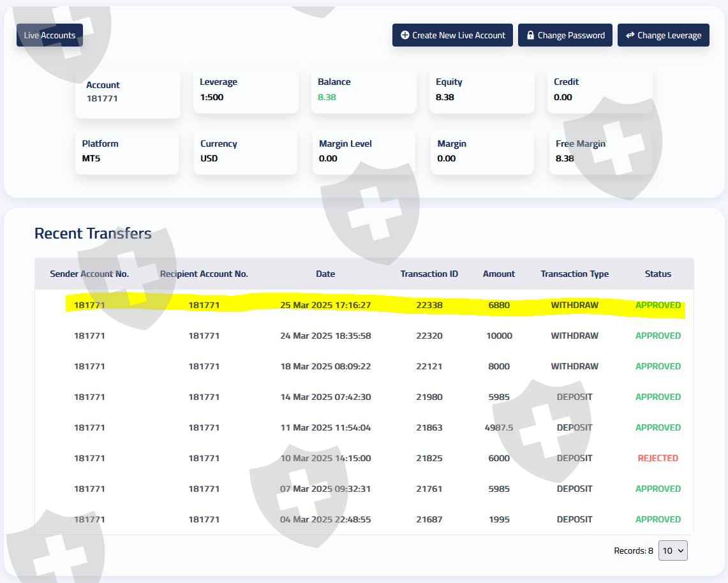Screen dimensions: 728x583
Task: Click the amount 4987.5
Action: pos(499,427)
